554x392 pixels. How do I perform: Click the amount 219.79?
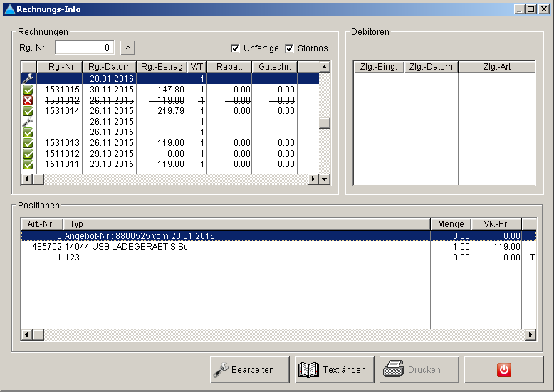point(171,111)
